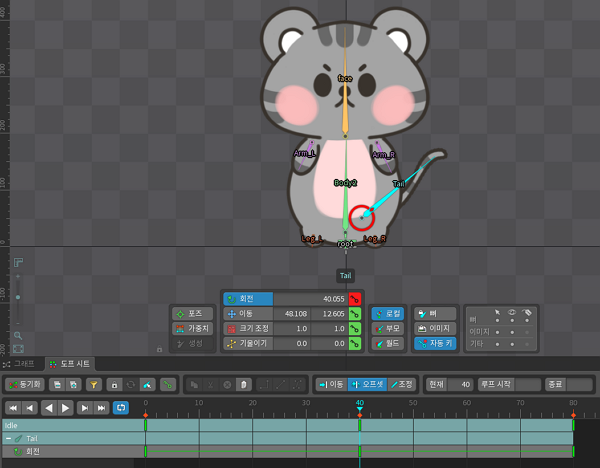This screenshot has height=468, width=600.
Task: Click the green key button for 기울이기
Action: coord(355,344)
